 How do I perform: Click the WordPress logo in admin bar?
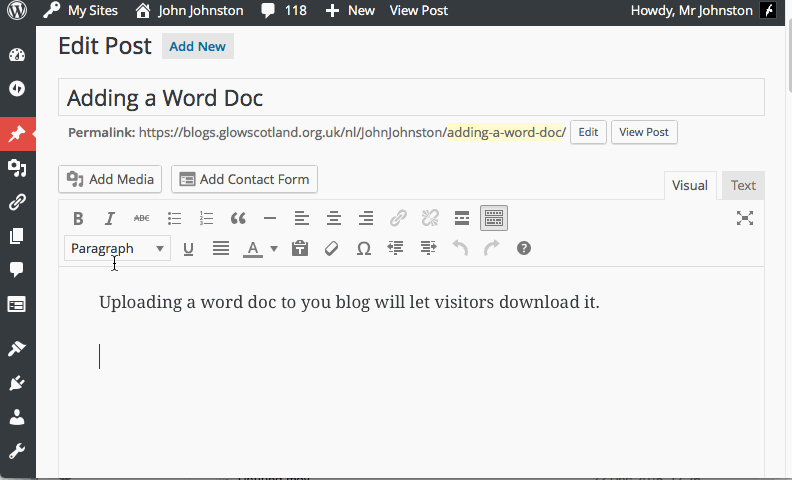[17, 10]
